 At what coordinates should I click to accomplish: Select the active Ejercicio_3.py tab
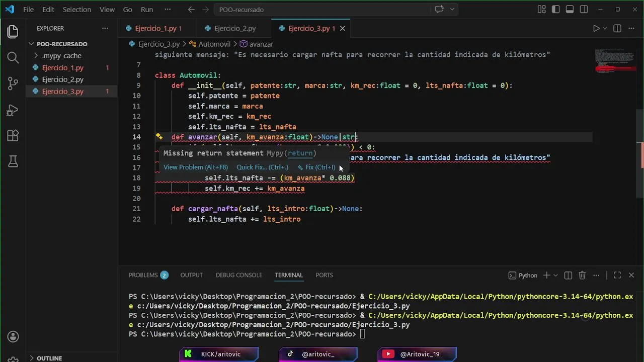(311, 29)
